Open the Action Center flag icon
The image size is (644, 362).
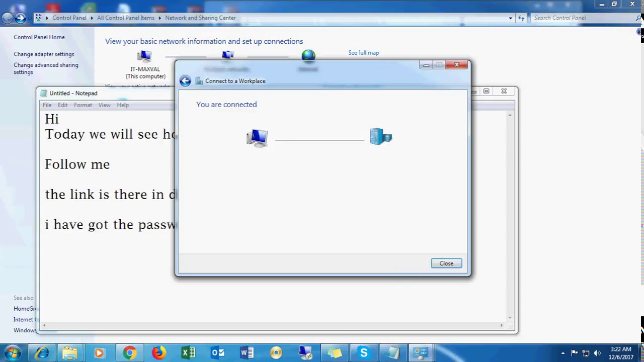pyautogui.click(x=575, y=353)
